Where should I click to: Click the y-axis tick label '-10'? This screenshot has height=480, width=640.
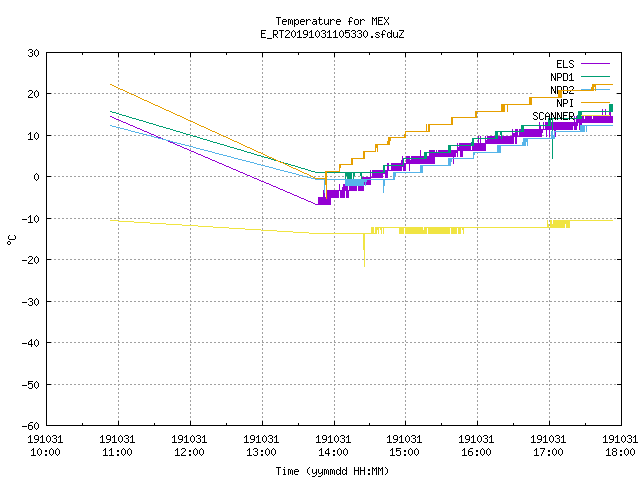[x=31, y=219]
